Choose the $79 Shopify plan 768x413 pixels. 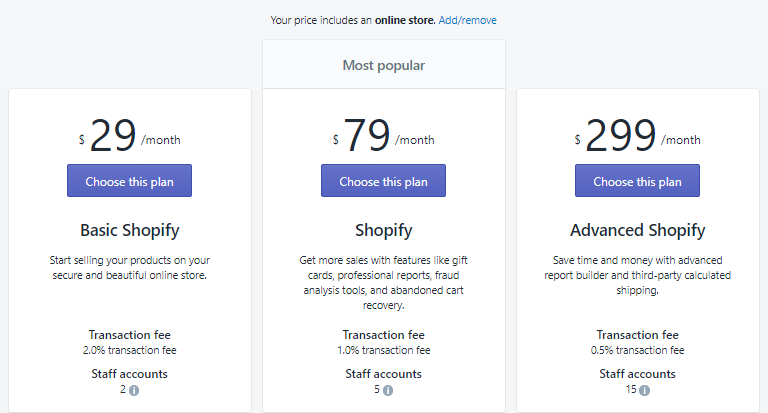384,181
